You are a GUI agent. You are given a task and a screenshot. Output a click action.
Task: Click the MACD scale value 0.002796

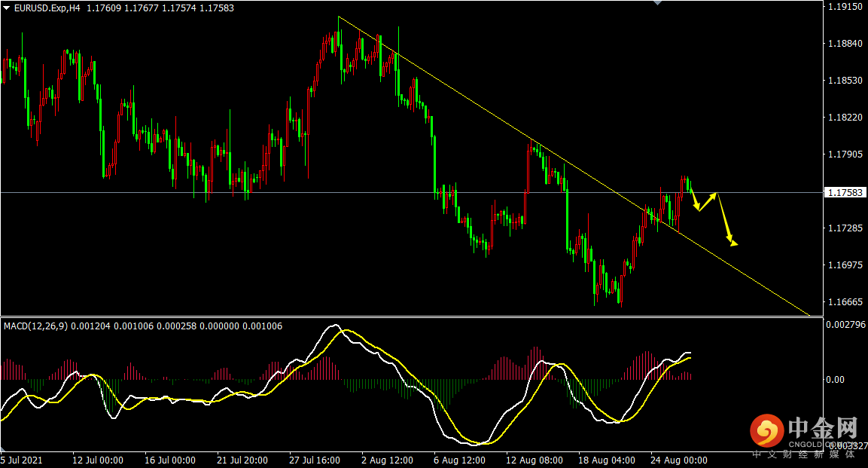[x=846, y=325]
